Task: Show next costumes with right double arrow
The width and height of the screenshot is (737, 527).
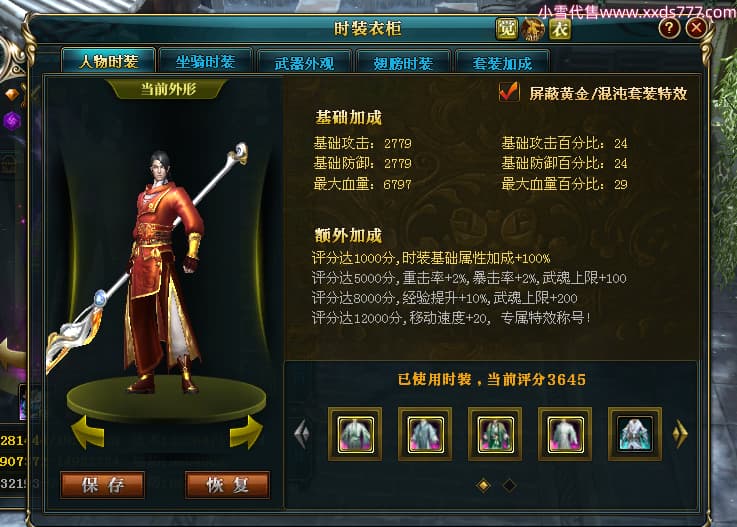Action: click(x=680, y=433)
